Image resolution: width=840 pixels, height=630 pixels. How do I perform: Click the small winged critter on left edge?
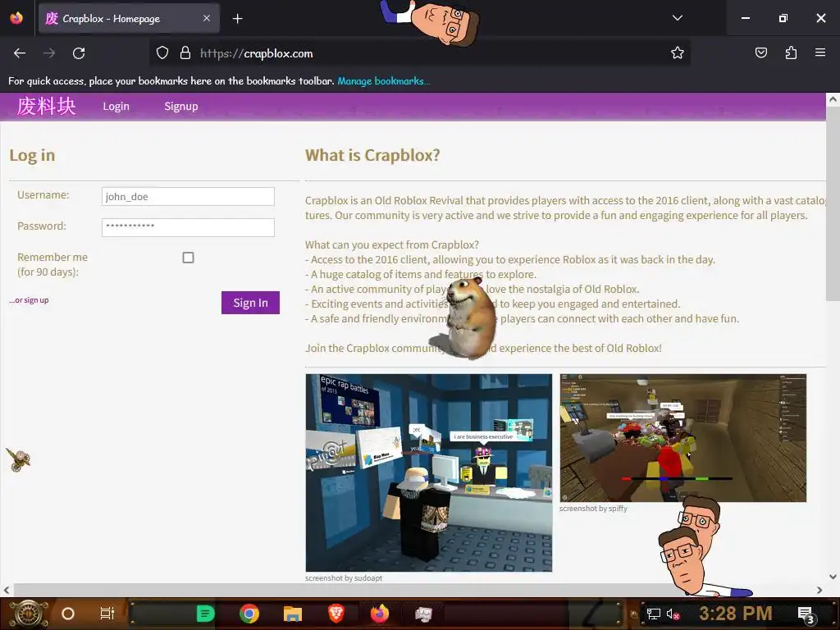[x=18, y=459]
